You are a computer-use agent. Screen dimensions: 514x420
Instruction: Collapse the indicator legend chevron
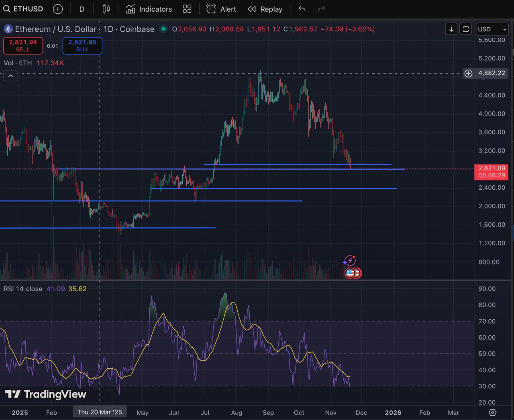10,75
